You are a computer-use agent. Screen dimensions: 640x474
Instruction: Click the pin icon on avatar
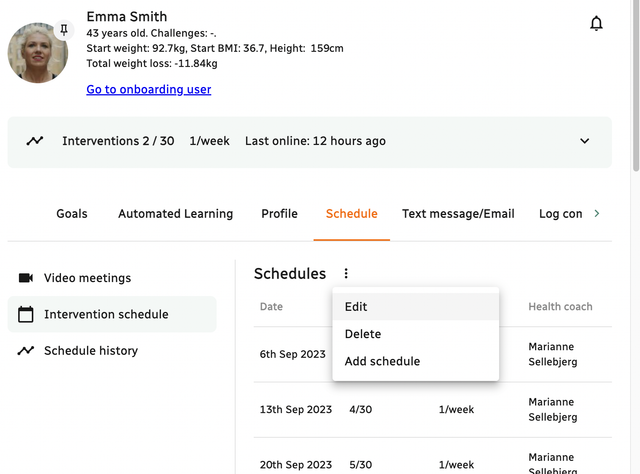(x=64, y=30)
